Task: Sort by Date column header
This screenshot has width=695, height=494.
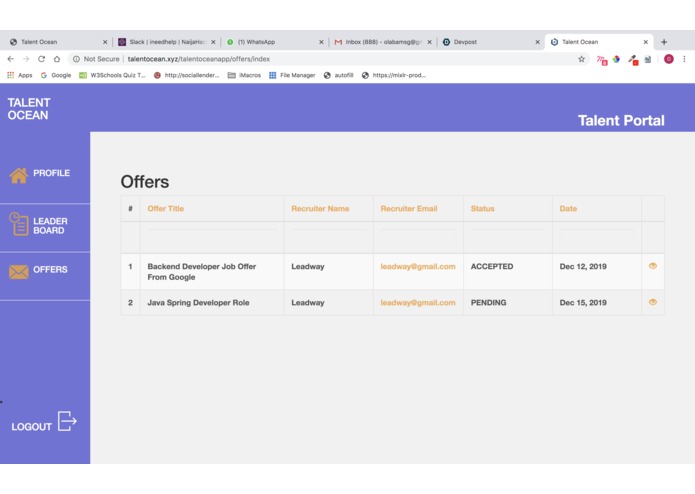Action: pos(568,209)
